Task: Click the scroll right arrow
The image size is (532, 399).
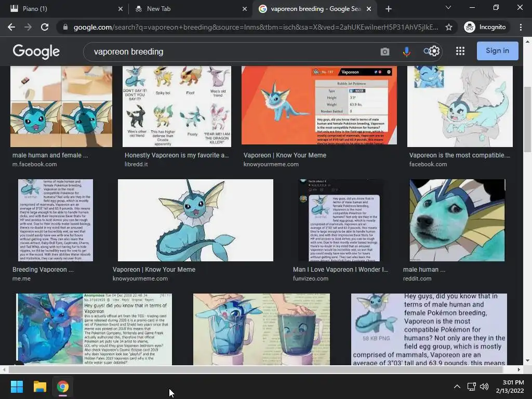Action: [519, 369]
